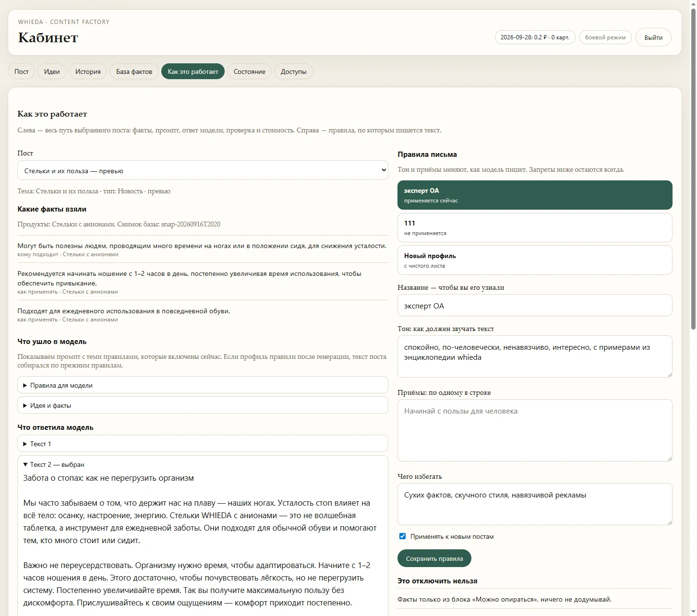Viewport: 697px width, 616px height.
Task: Open the Пост selection dropdown
Action: tap(203, 170)
